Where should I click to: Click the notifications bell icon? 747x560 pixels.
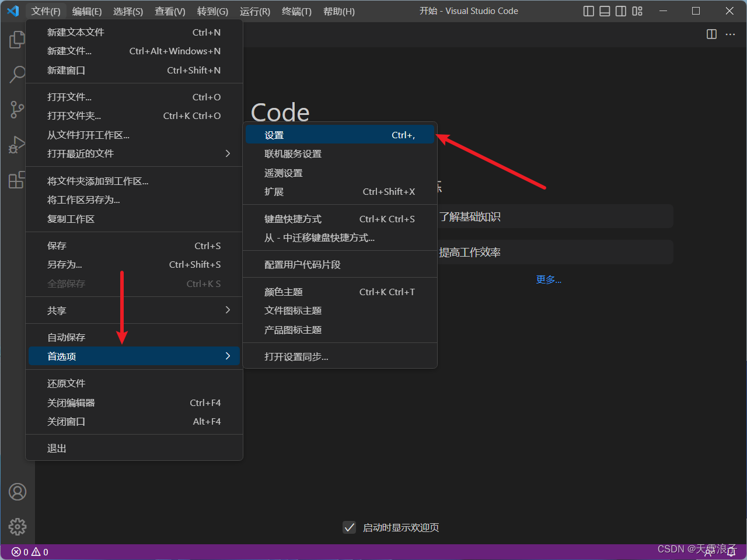731,552
